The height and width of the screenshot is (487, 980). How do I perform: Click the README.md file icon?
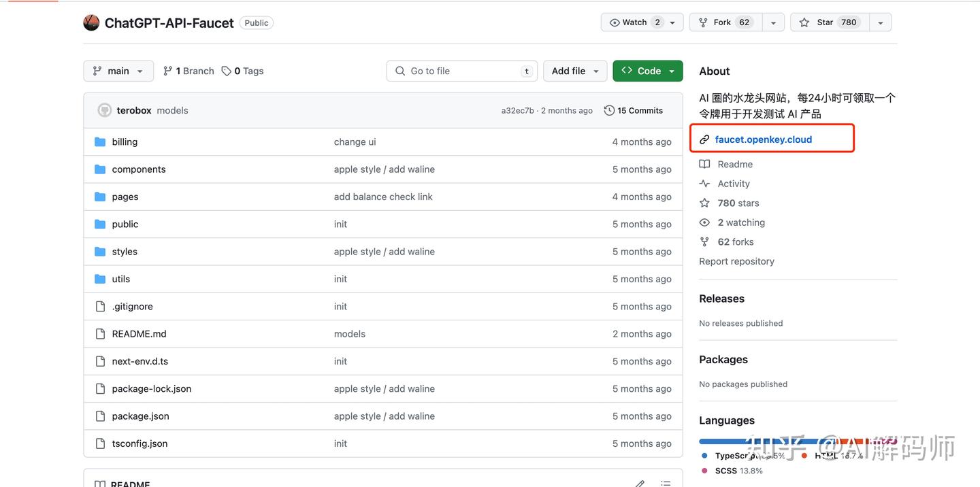click(x=100, y=334)
